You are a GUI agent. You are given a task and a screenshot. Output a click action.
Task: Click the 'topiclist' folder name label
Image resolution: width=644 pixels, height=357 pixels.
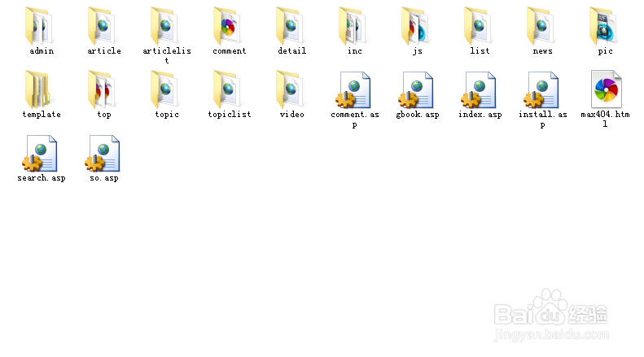point(230,115)
